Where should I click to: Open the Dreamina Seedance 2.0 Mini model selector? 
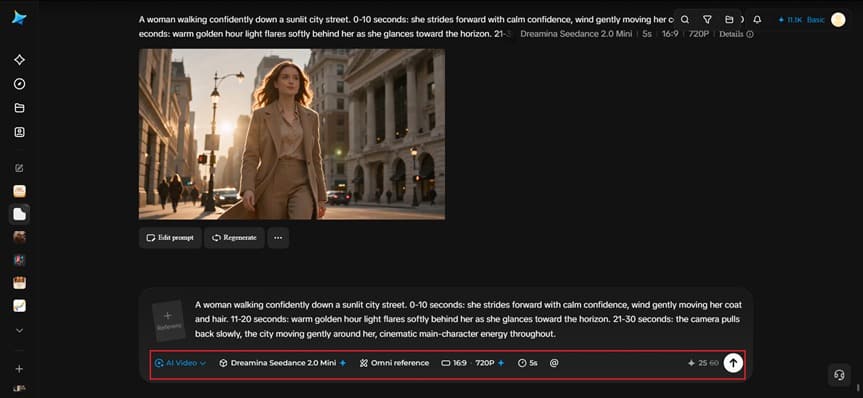click(x=282, y=363)
